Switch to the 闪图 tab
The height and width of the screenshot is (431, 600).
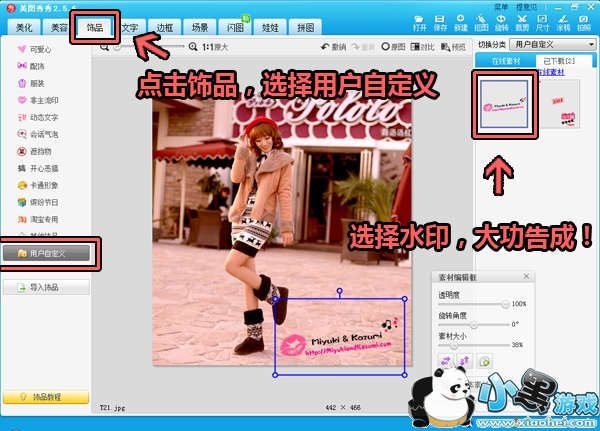click(x=235, y=27)
